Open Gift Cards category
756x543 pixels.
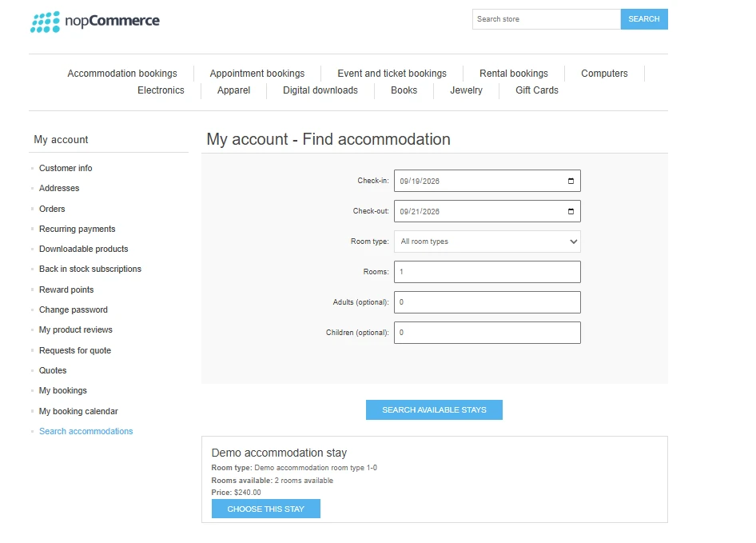click(x=536, y=90)
